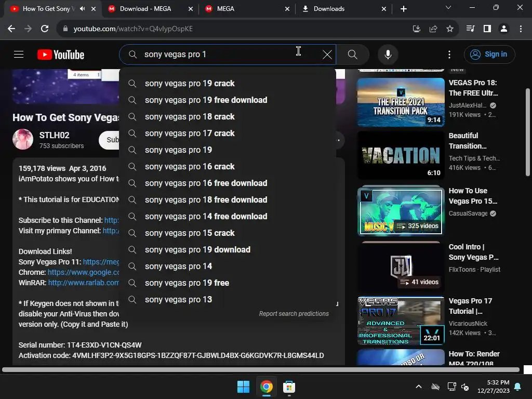Choose suggestion sony vegas pro 16 crack

coord(228,167)
